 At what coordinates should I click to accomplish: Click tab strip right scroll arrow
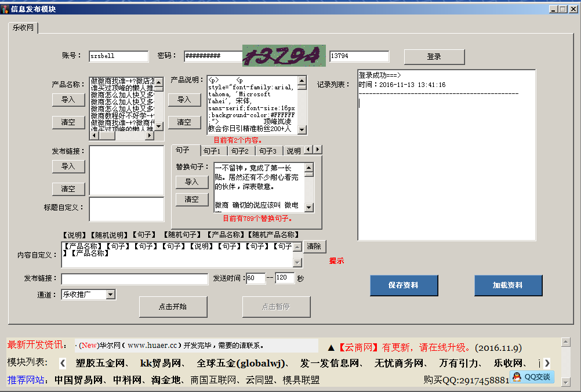318,149
